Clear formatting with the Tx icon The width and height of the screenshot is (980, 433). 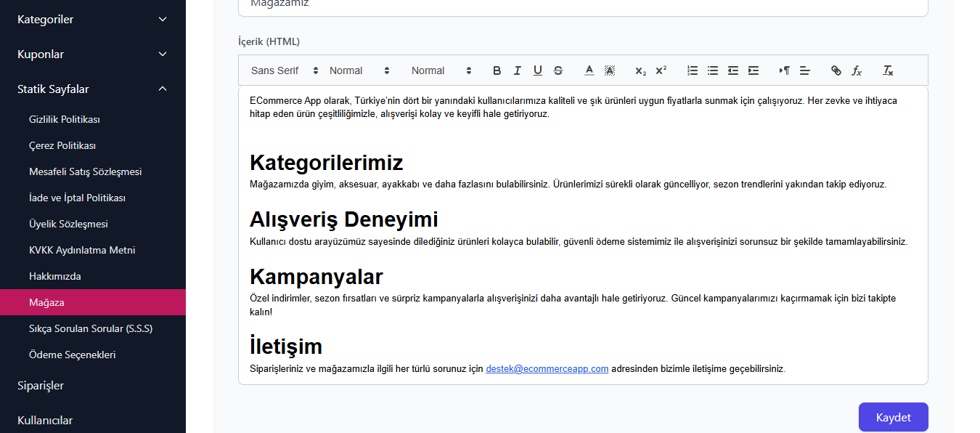[887, 70]
